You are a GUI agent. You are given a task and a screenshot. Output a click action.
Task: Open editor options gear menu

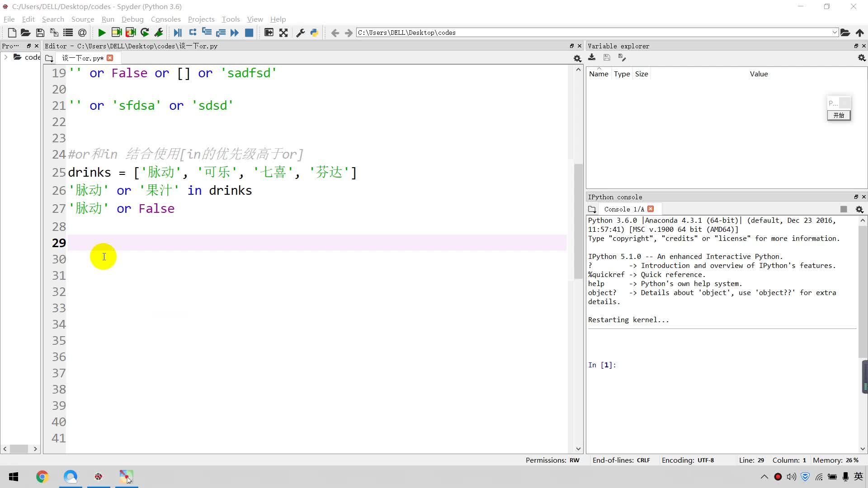click(x=577, y=58)
